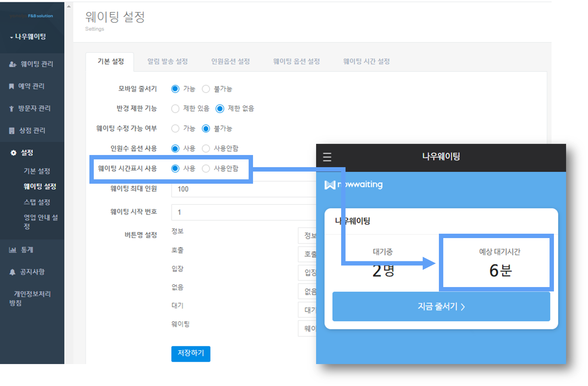Click 예상 대기시간 6분 value
The height and width of the screenshot is (386, 588).
click(x=500, y=271)
